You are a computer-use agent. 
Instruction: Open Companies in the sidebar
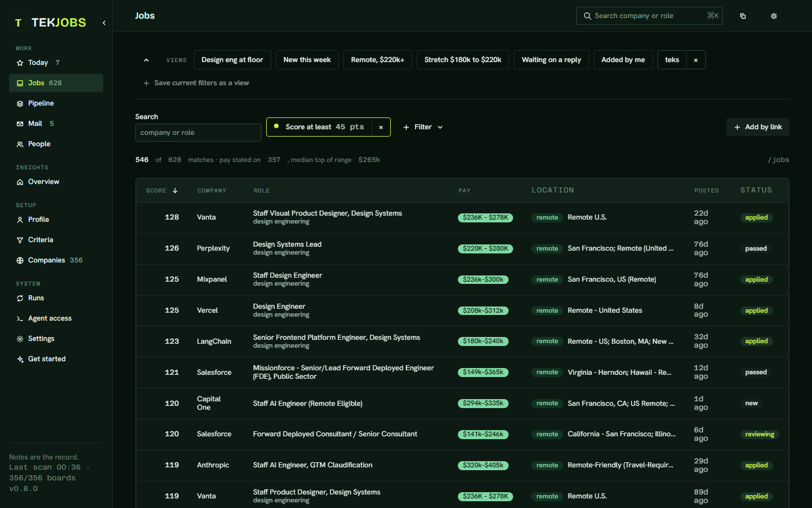tap(56, 260)
